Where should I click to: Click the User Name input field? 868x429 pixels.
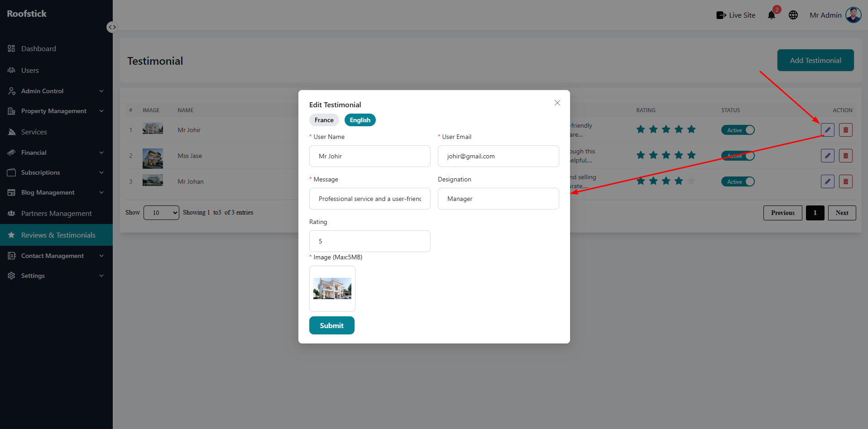pyautogui.click(x=370, y=156)
